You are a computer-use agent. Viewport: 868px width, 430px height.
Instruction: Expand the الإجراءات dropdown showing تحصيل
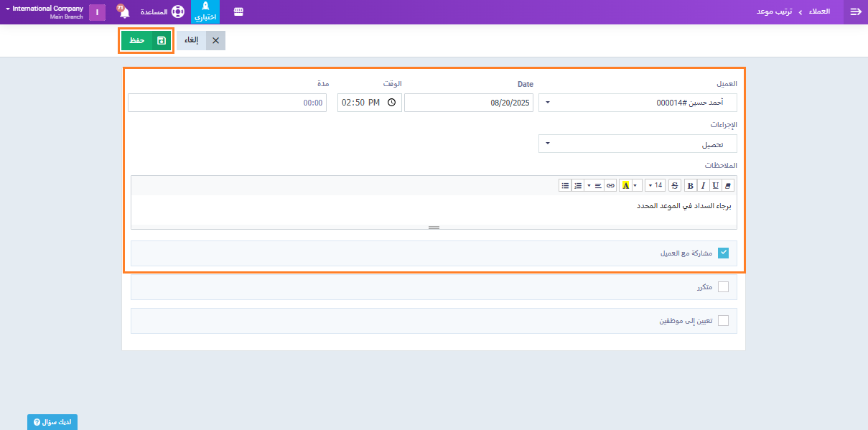(638, 144)
